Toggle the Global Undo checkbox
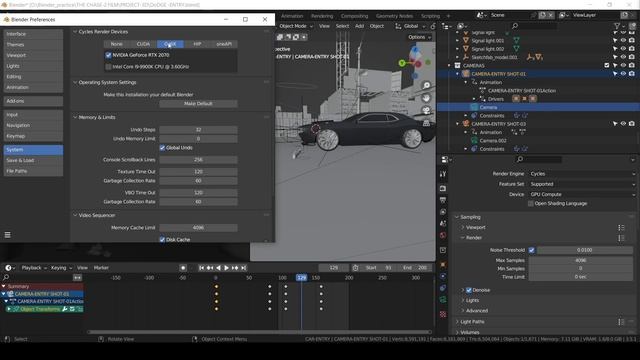Image resolution: width=640 pixels, height=360 pixels. pos(162,148)
